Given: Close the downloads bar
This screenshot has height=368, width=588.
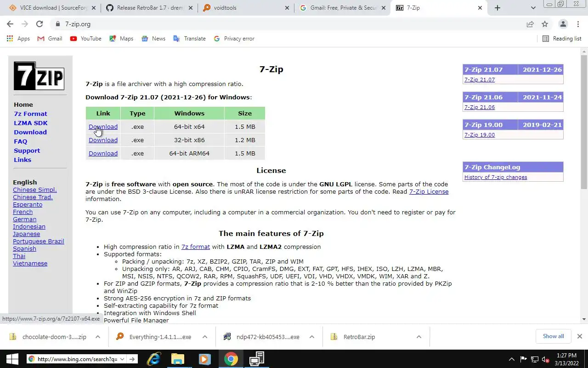Looking at the screenshot, I should click(x=580, y=336).
